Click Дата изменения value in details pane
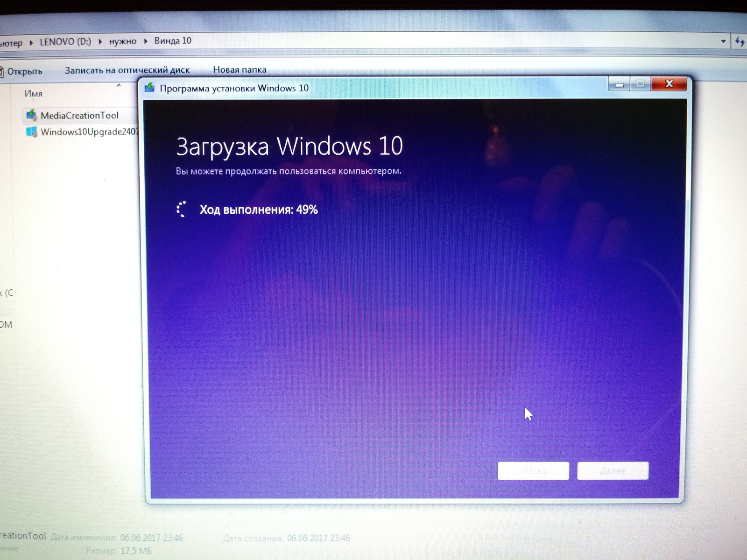747x560 pixels. (x=151, y=538)
